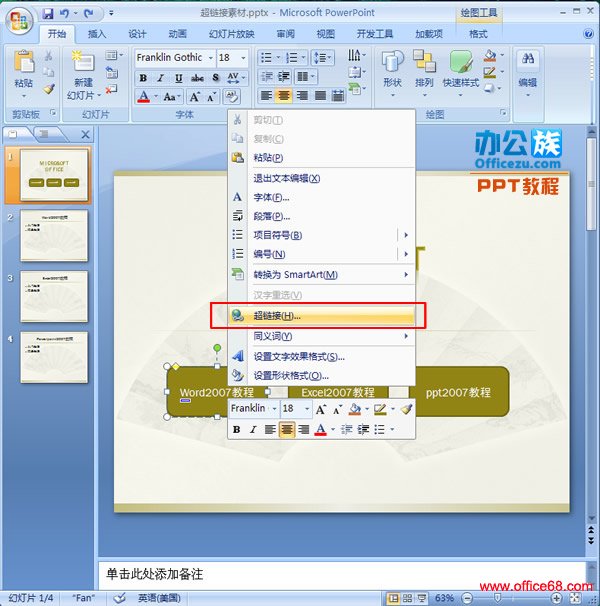Open the Arrange (排列) menu
The height and width of the screenshot is (606, 600).
424,73
